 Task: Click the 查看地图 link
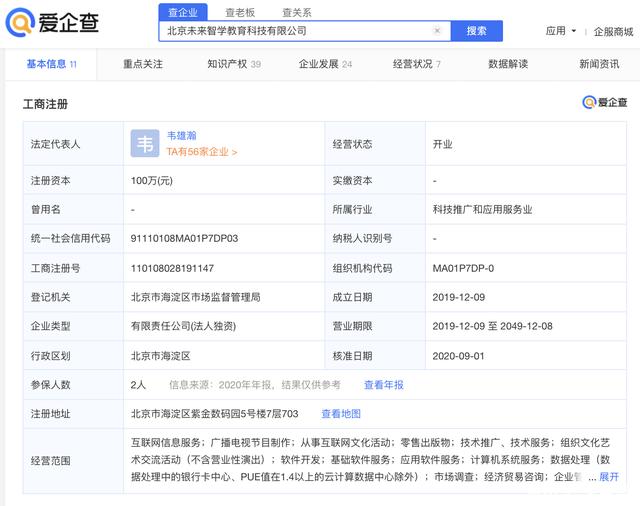pos(341,414)
